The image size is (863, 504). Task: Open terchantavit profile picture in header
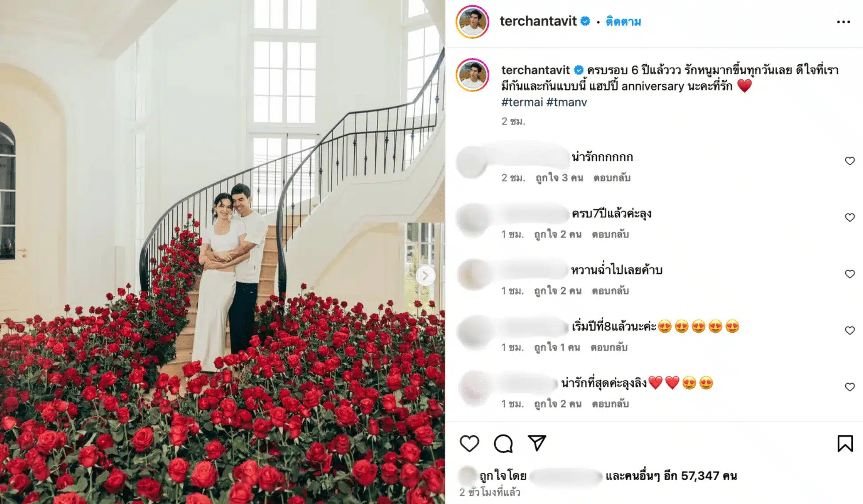(472, 22)
